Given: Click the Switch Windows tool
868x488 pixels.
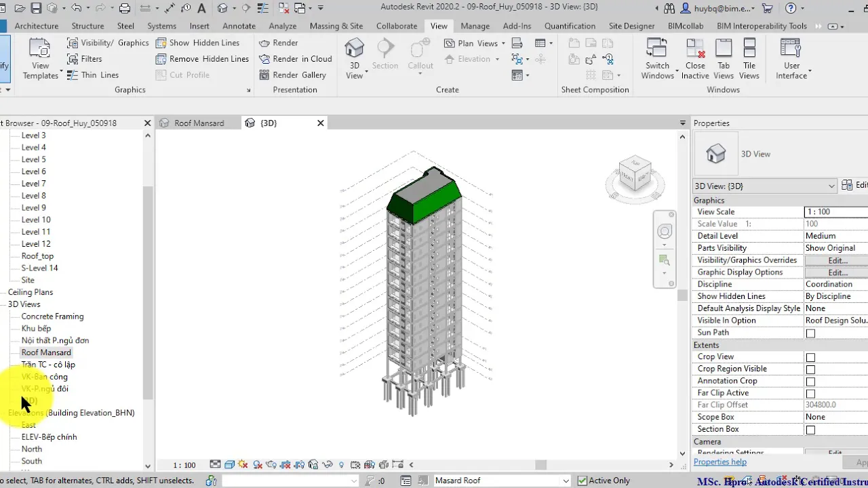Looking at the screenshot, I should pyautogui.click(x=657, y=58).
